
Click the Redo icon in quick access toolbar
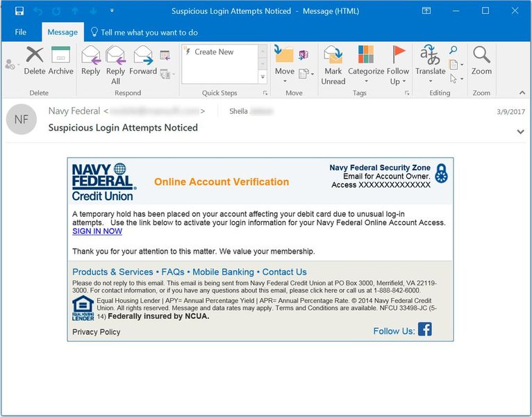click(56, 11)
